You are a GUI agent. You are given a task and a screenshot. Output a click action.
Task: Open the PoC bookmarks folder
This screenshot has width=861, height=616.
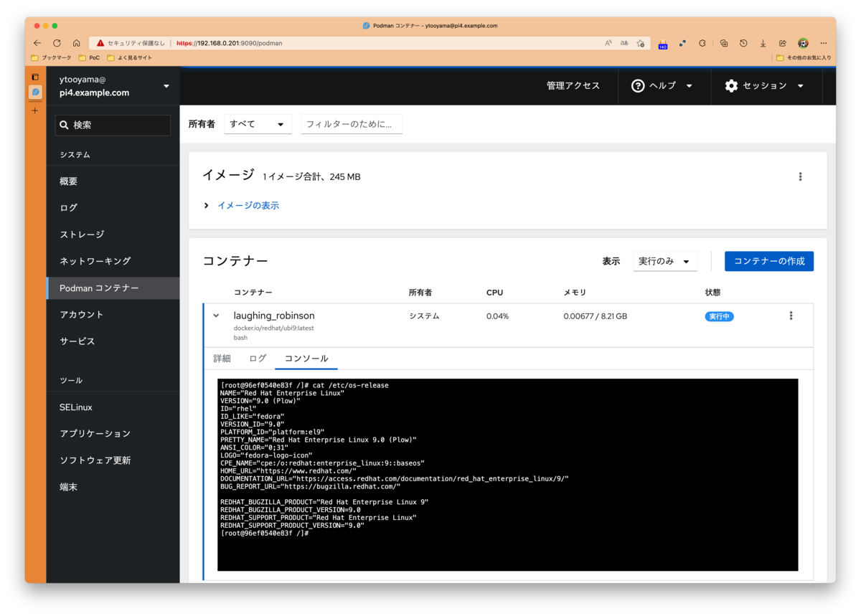pos(90,57)
